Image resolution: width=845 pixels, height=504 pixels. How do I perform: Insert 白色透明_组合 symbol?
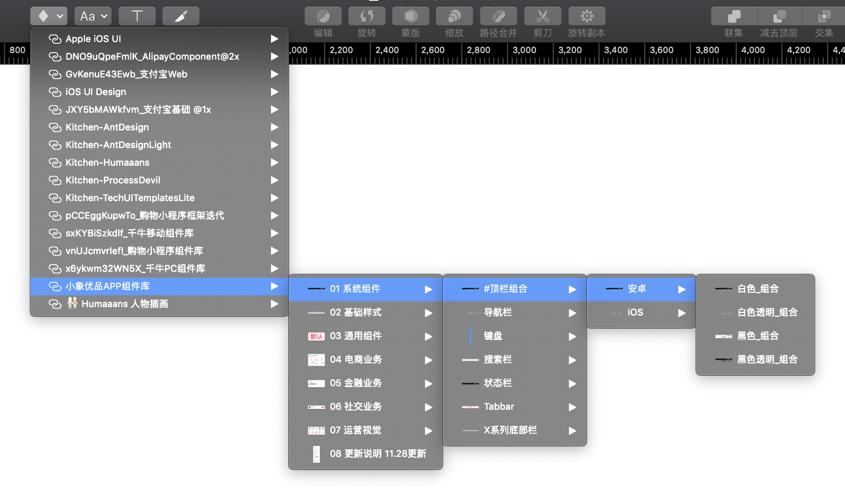click(x=755, y=313)
